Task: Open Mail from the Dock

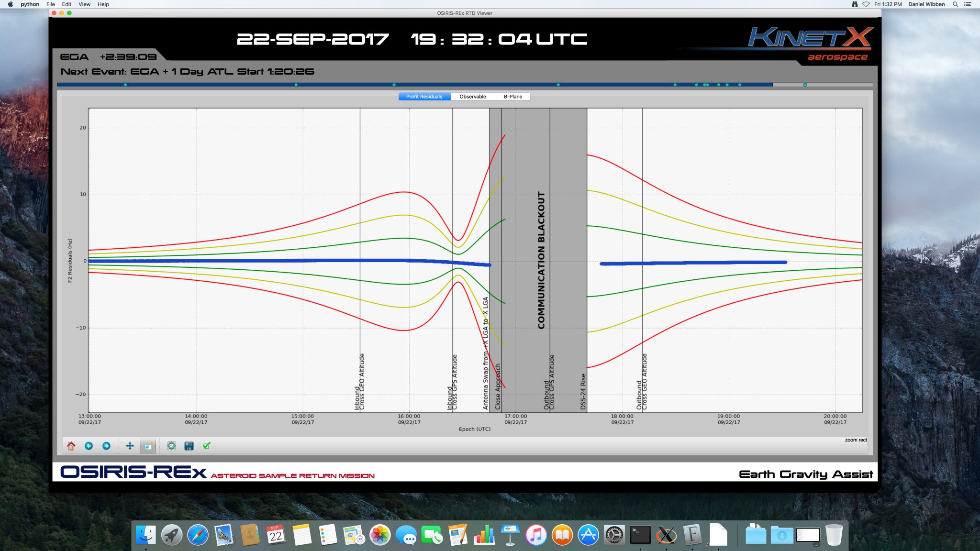Action: coord(224,535)
